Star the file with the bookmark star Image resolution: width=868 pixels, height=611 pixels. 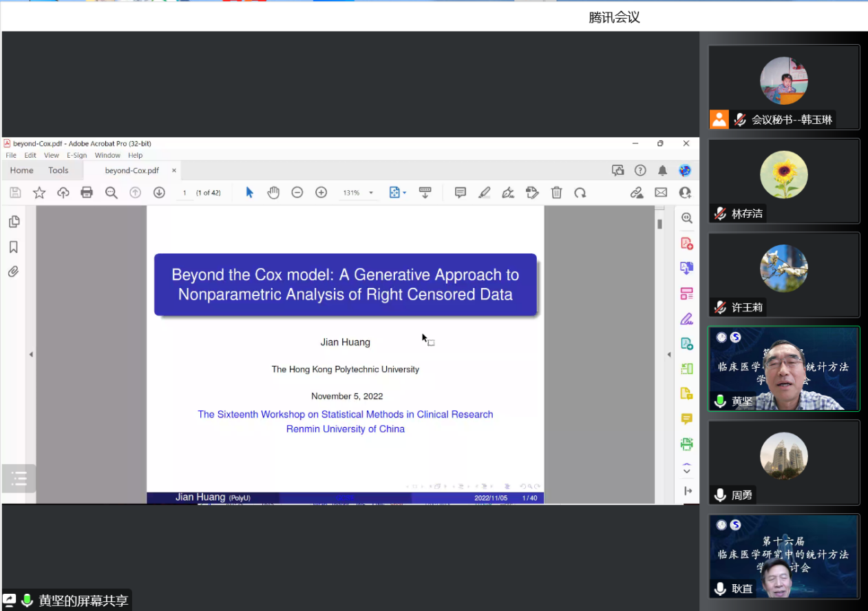pos(39,193)
